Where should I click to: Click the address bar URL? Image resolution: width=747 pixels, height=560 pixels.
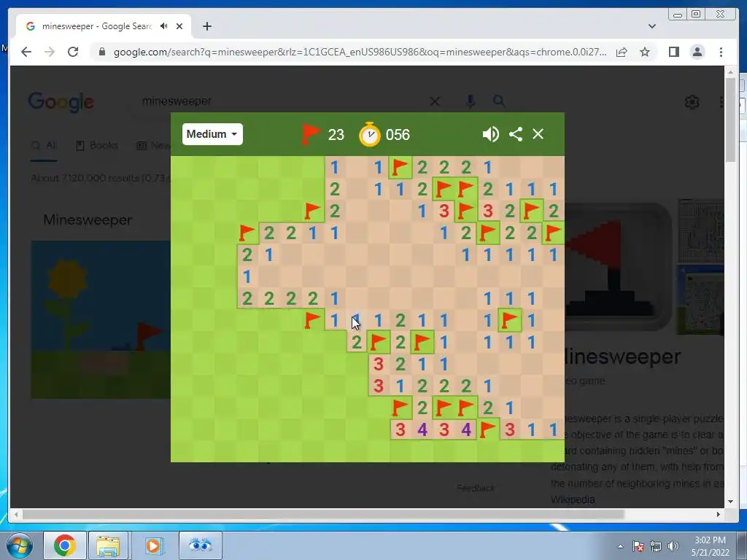point(360,52)
